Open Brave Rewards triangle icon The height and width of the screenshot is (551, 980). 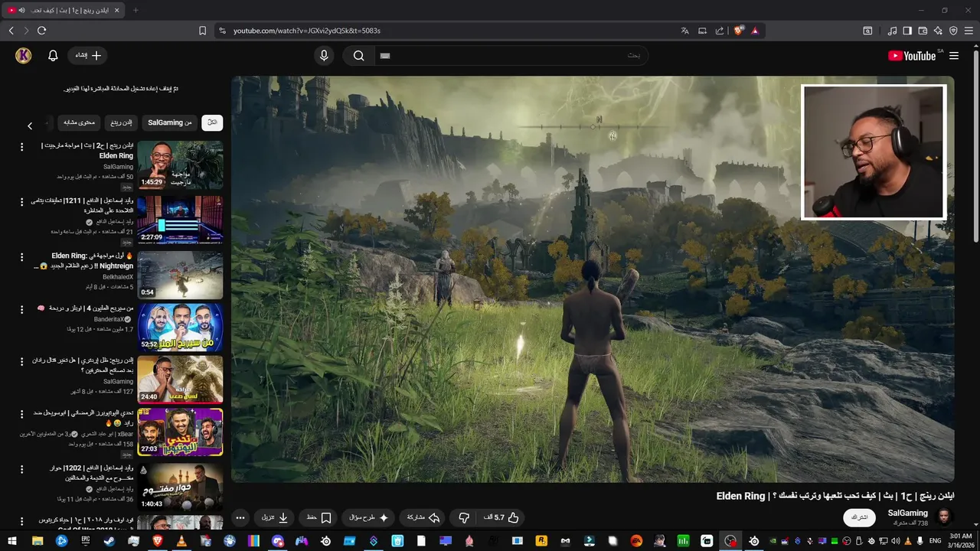pos(755,31)
